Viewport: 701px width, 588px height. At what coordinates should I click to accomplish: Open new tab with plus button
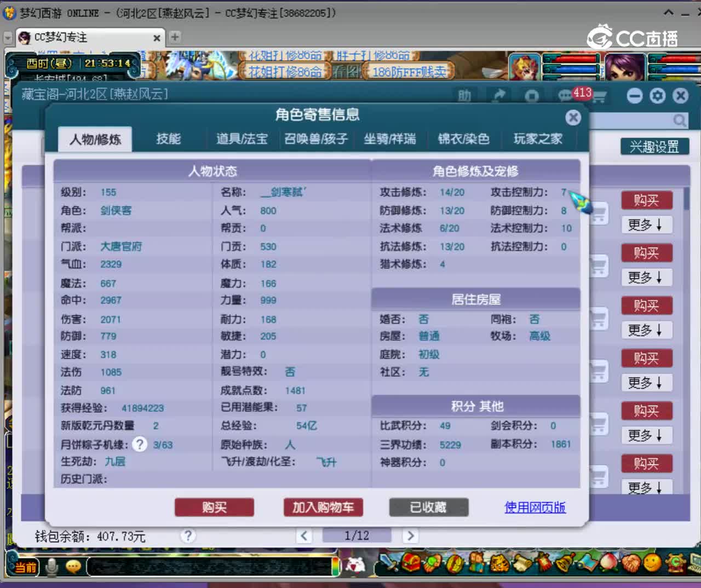175,37
